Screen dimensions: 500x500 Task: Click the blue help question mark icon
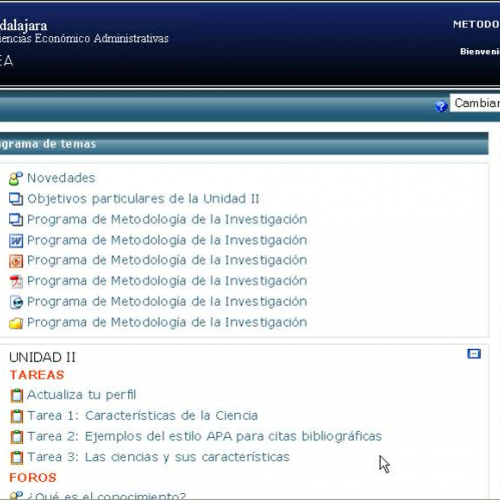pos(441,106)
